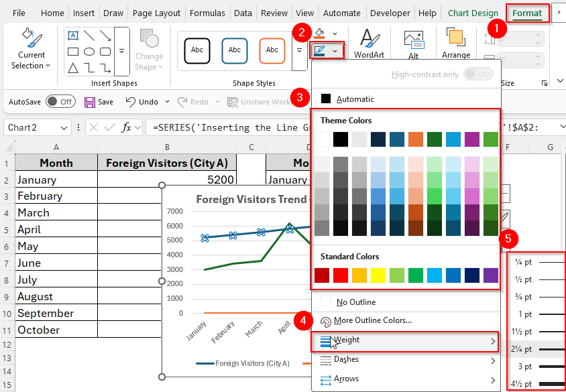Select the Oval shape in Insert Shapes
Image resolution: width=566 pixels, height=392 pixels.
pos(88,50)
